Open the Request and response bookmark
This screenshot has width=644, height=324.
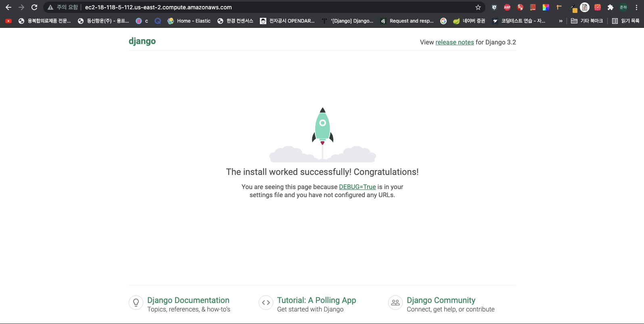tap(407, 21)
